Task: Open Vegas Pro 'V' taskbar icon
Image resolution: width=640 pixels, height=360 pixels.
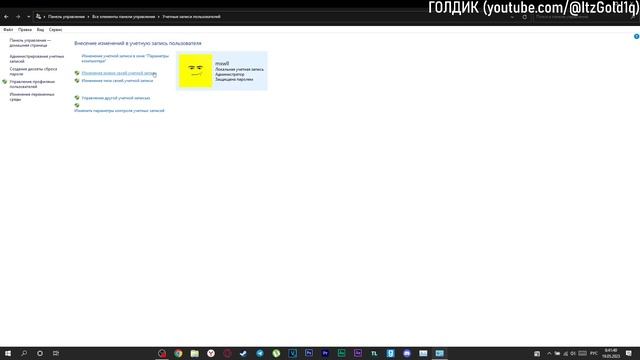Action: (293, 353)
